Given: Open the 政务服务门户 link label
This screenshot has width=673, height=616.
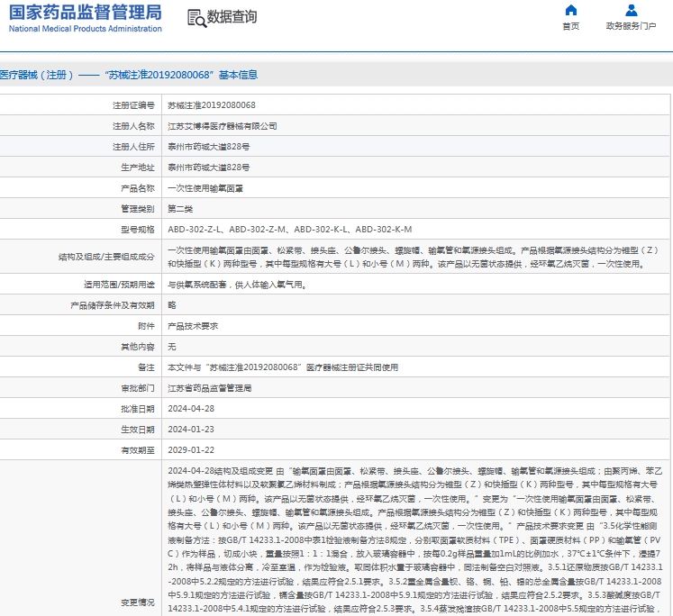Looking at the screenshot, I should 631,26.
